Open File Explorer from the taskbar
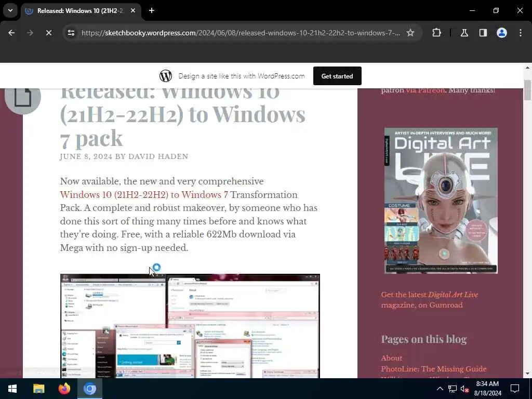The width and height of the screenshot is (532, 399). (x=38, y=389)
